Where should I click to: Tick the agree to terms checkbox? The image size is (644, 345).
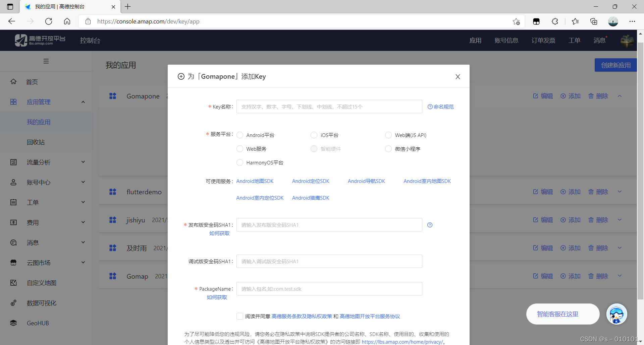click(x=240, y=316)
